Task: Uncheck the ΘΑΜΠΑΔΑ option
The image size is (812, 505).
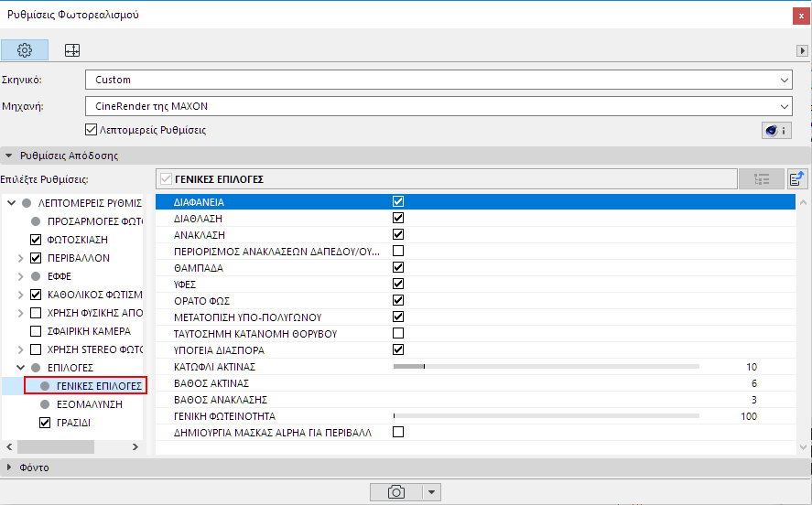Action: point(398,267)
